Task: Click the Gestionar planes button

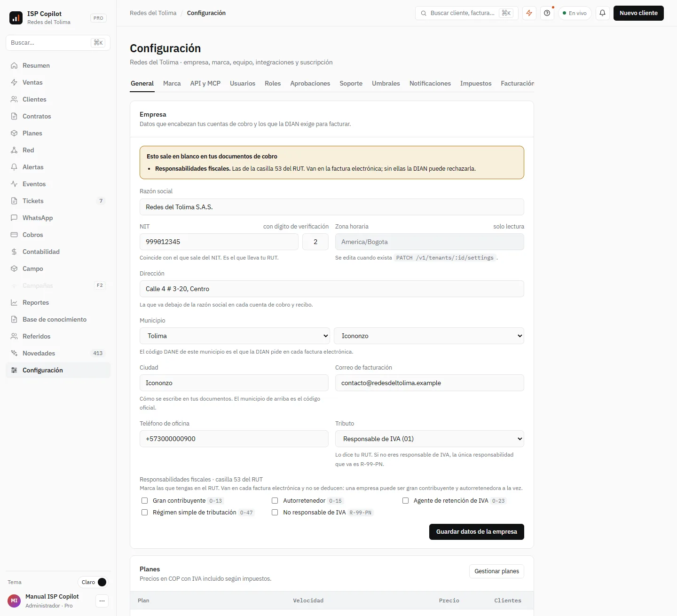Action: (x=497, y=571)
